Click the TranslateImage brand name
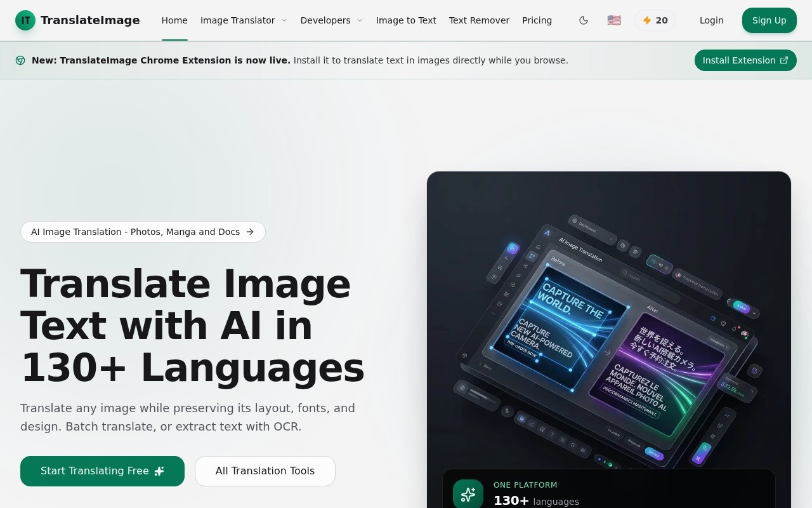The width and height of the screenshot is (812, 508). pos(90,20)
